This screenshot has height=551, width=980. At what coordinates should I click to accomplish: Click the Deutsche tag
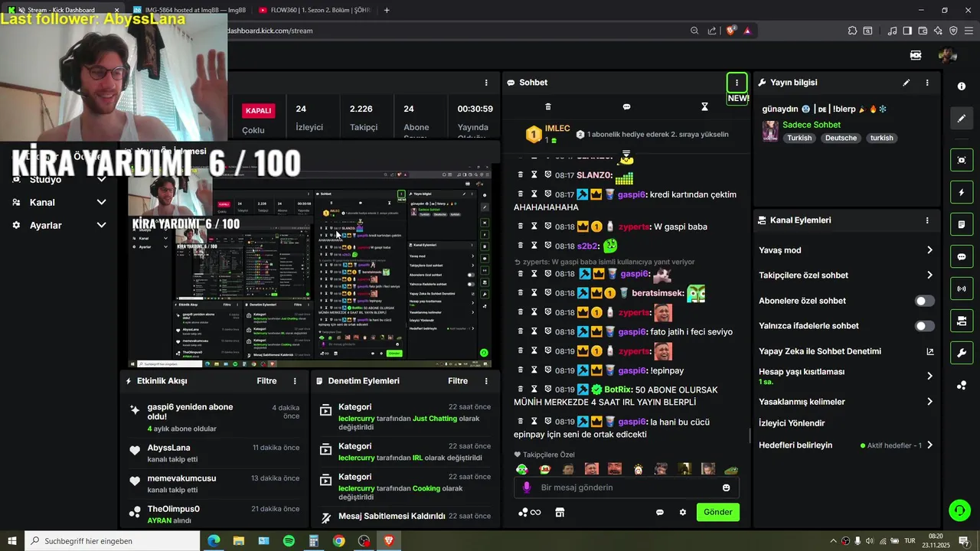(x=841, y=139)
